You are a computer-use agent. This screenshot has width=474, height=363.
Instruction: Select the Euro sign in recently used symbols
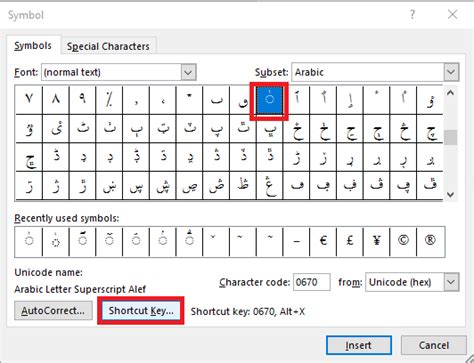tap(323, 242)
